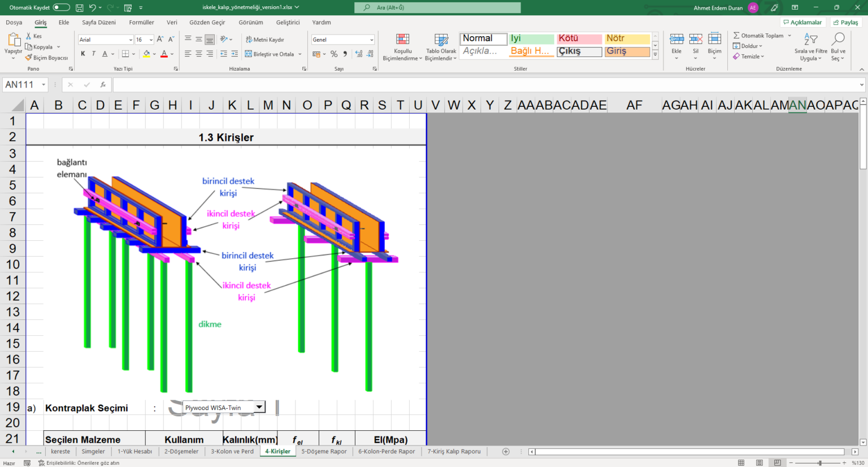Select normal view in status bar
Viewport: 868px width, 467px height.
coord(741,463)
